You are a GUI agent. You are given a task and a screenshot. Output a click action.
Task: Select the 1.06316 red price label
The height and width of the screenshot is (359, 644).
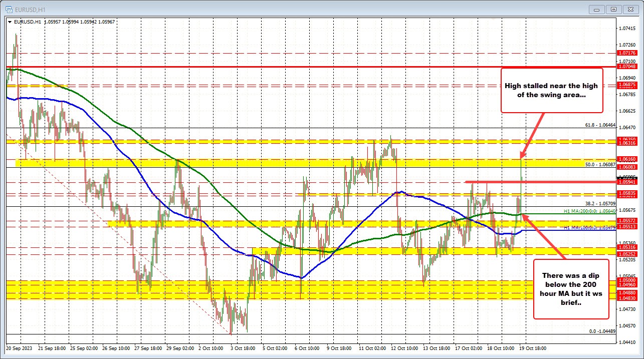pos(627,143)
